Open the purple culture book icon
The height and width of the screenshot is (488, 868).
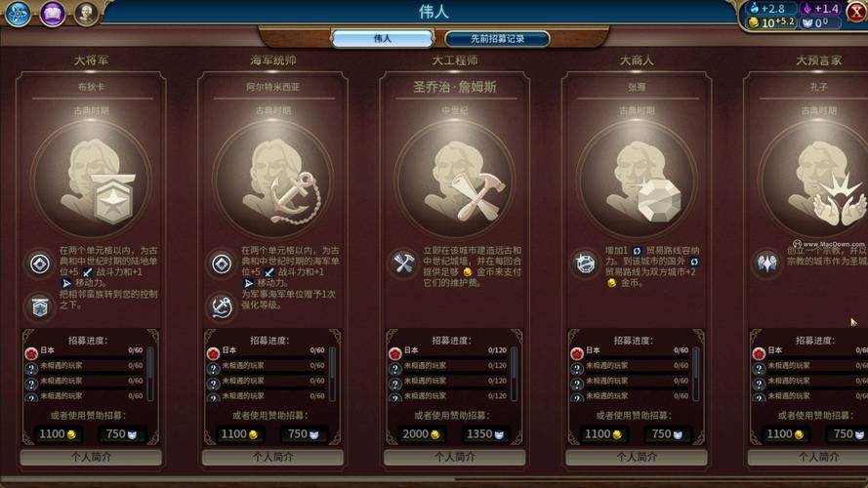coord(52,14)
